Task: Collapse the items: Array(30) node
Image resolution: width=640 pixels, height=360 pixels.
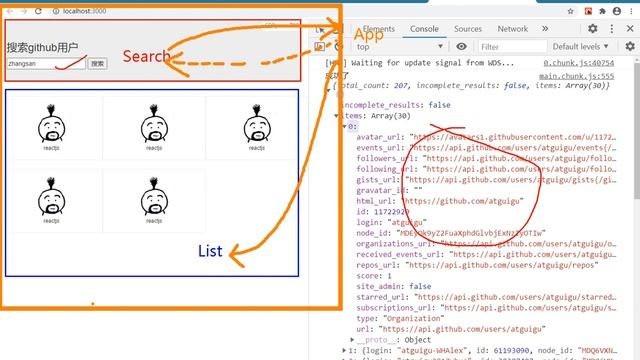Action: pos(336,116)
